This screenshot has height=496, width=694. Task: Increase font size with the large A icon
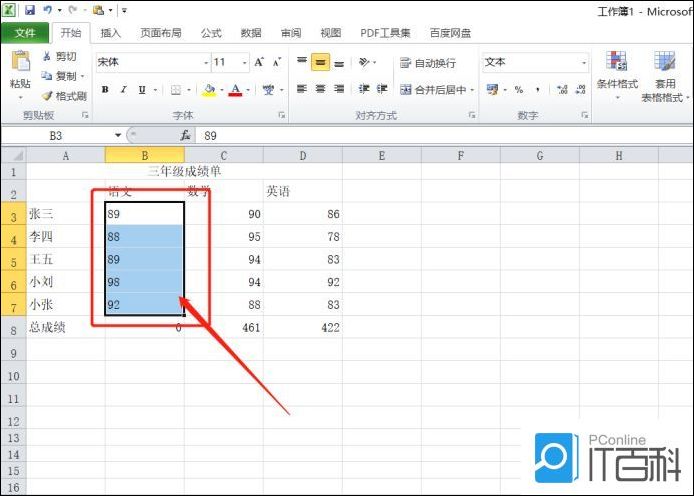(x=259, y=62)
